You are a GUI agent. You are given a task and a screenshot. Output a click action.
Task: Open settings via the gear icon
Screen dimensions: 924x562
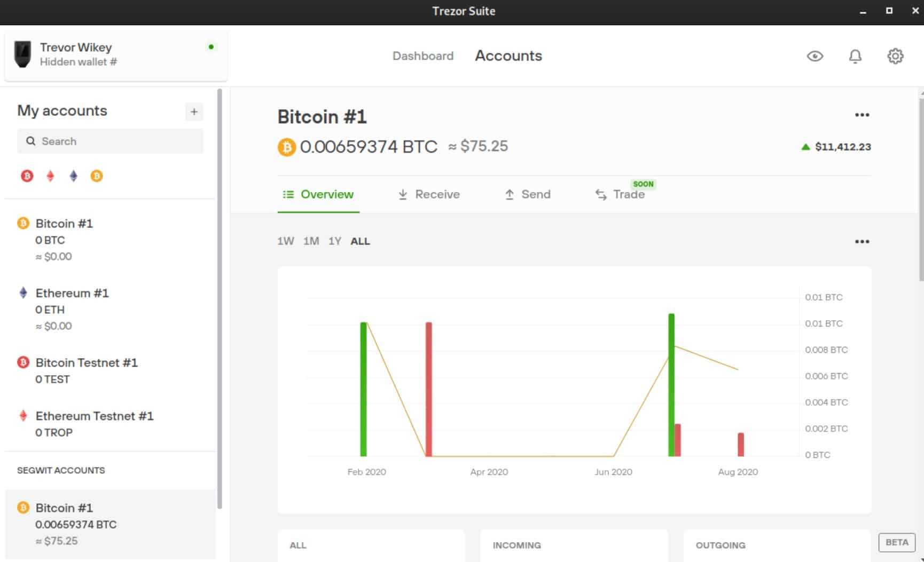click(x=895, y=56)
